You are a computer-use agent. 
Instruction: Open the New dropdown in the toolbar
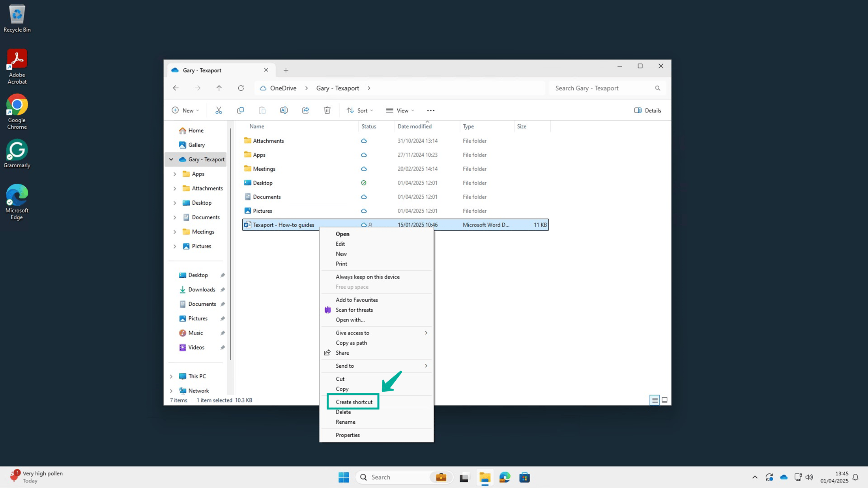tap(185, 110)
